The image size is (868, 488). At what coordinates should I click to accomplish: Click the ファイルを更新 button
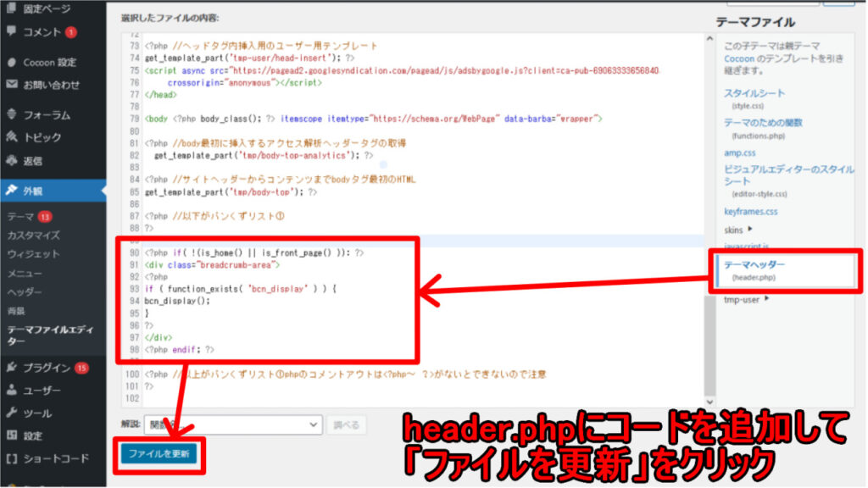tap(159, 454)
